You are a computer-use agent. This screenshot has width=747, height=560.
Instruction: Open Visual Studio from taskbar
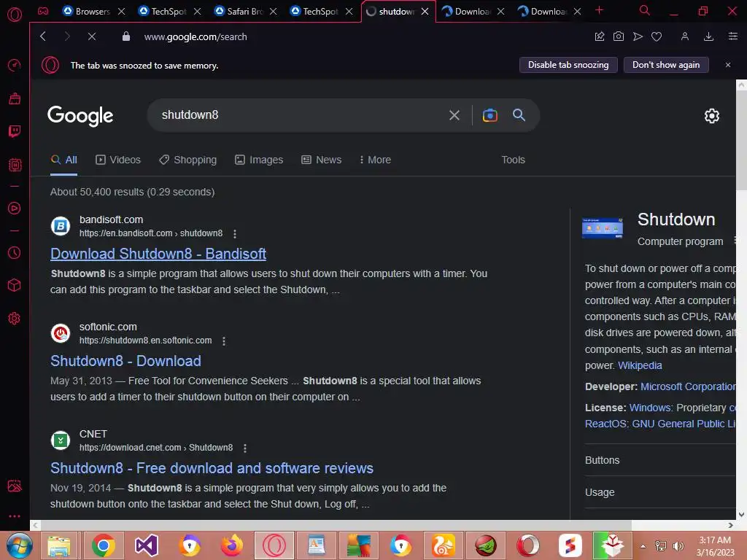point(146,545)
